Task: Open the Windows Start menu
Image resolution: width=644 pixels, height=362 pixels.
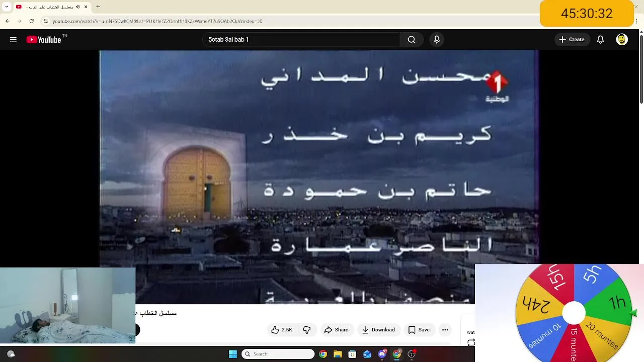Action: (x=233, y=354)
